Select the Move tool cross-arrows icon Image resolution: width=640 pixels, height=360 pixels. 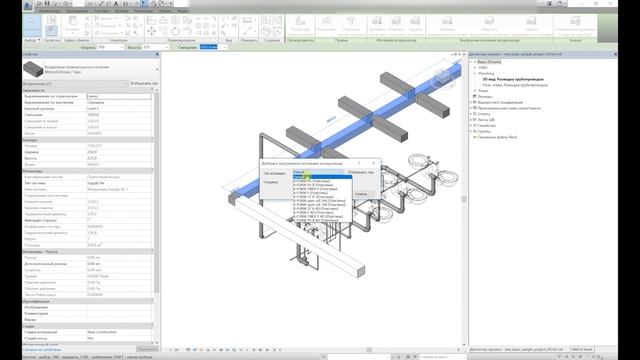coord(151,31)
